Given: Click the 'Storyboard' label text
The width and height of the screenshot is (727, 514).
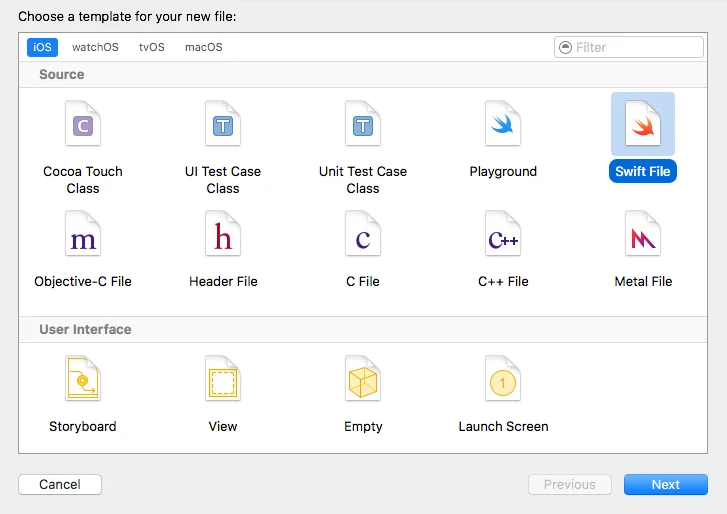Looking at the screenshot, I should [x=83, y=426].
